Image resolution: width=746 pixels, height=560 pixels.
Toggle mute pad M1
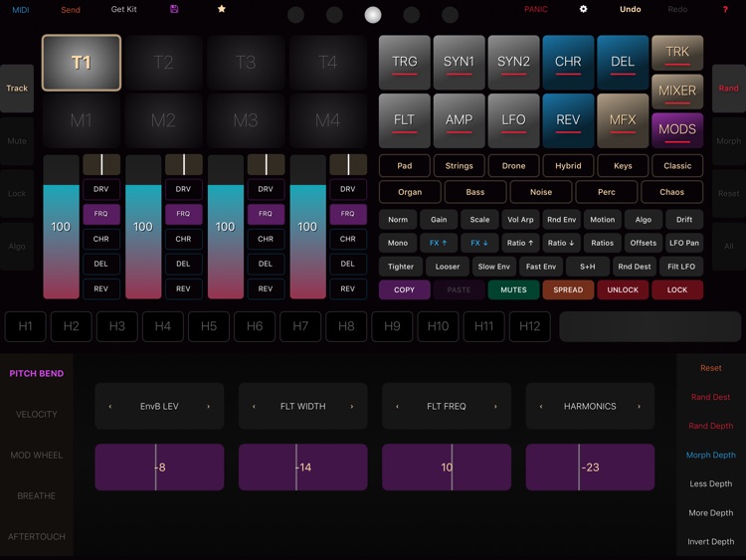tap(82, 120)
